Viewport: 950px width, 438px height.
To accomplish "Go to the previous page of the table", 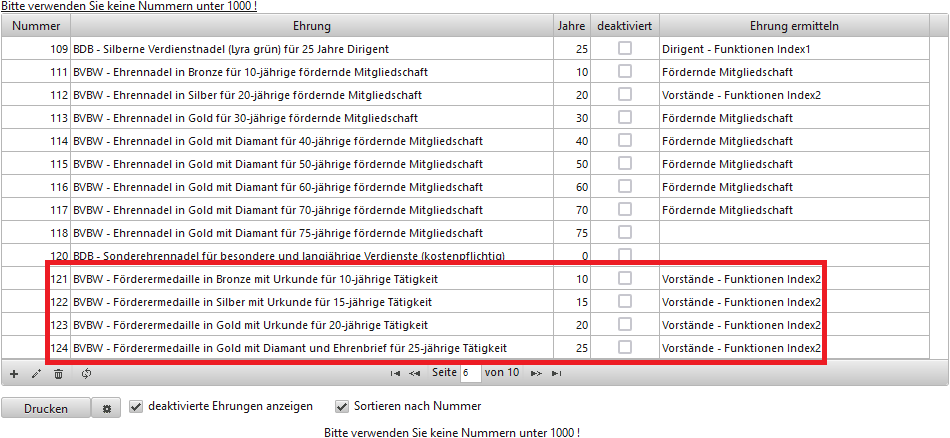I will (414, 373).
